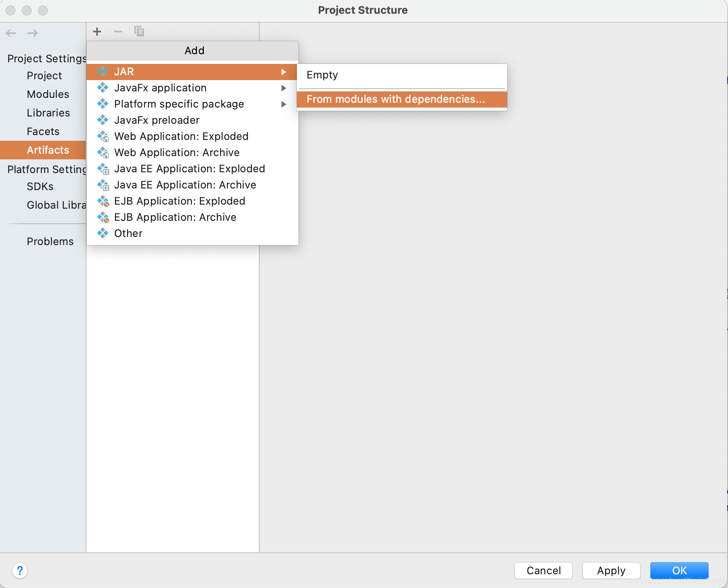
Task: Confirm with the OK button
Action: [x=679, y=571]
